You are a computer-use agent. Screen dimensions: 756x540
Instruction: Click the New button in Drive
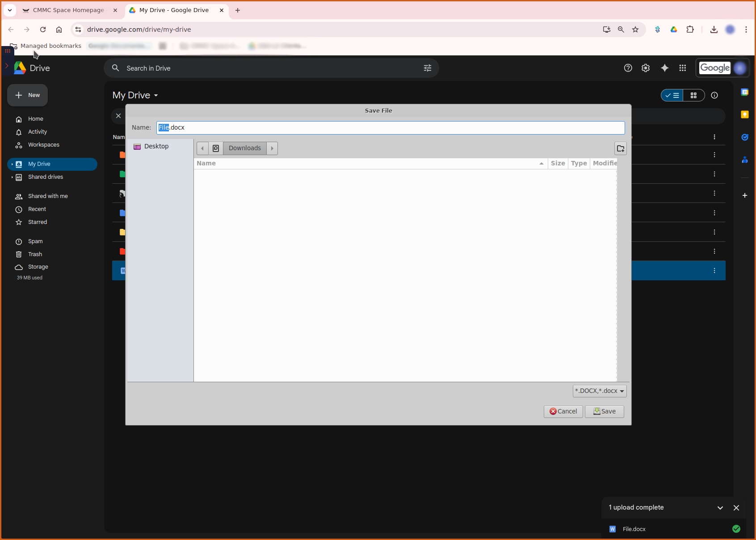[27, 95]
